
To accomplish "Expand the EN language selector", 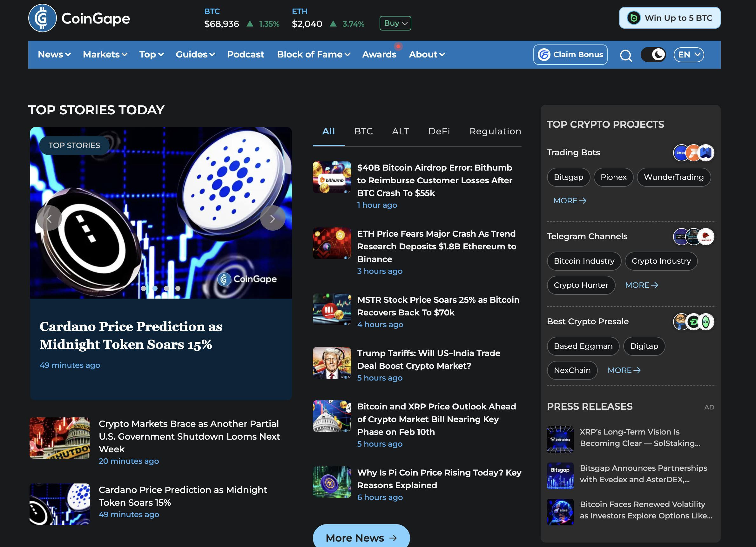I will [x=688, y=55].
